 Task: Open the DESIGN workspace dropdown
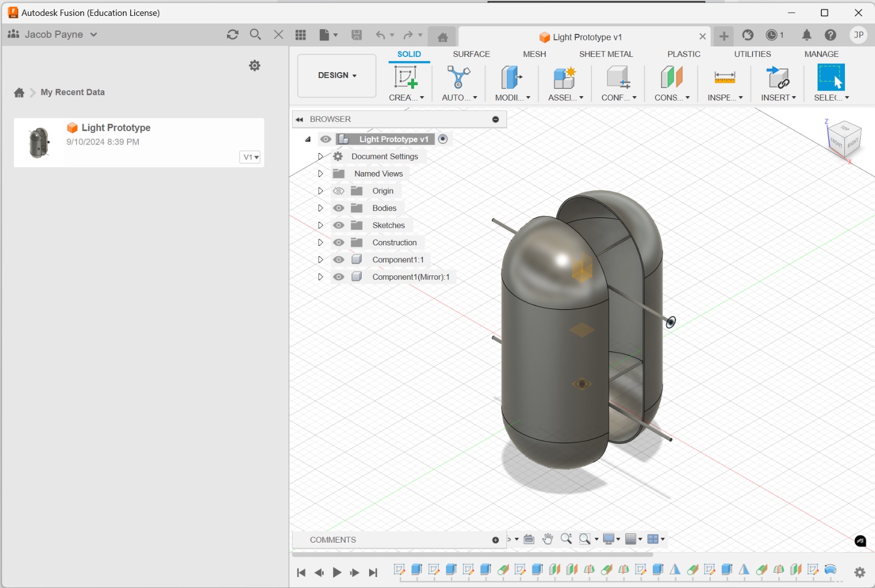coord(337,75)
